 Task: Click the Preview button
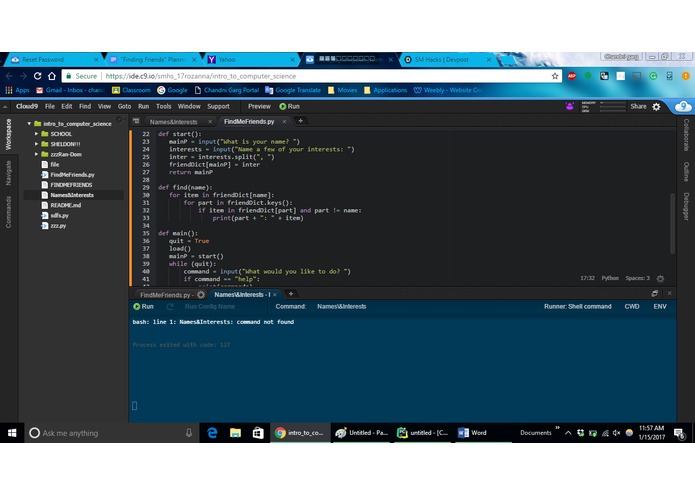(259, 106)
